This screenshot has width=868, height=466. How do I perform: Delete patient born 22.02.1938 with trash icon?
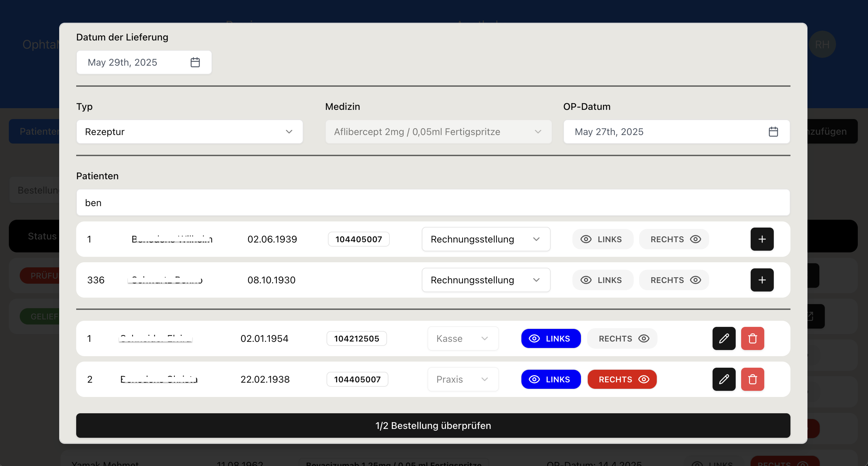[x=752, y=379]
